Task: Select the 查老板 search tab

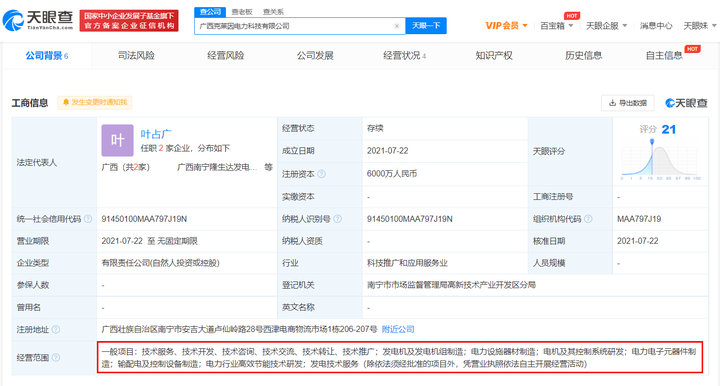Action: coord(242,12)
